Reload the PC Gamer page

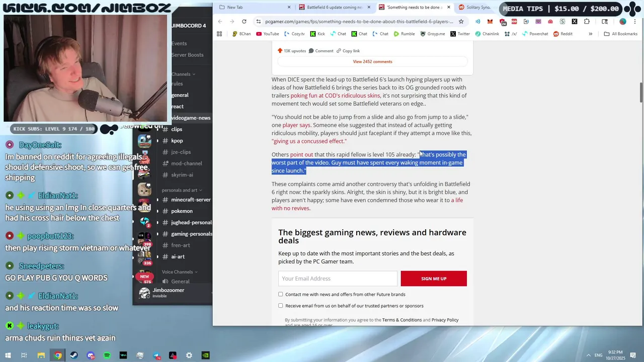[244, 22]
